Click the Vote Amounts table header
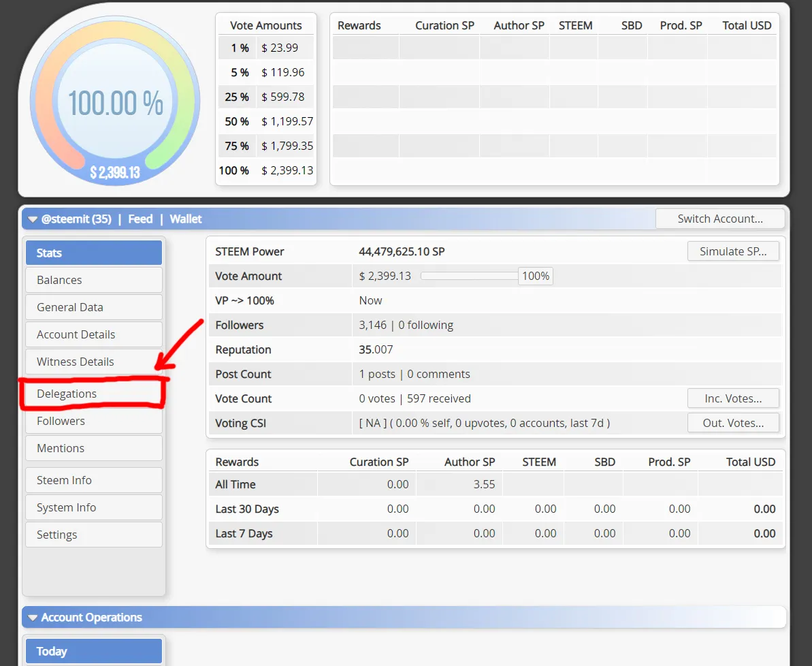The width and height of the screenshot is (812, 666). 265,25
